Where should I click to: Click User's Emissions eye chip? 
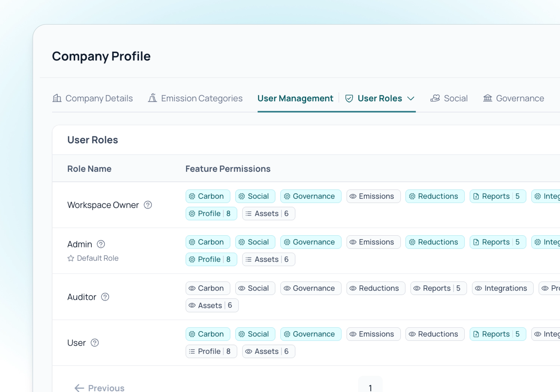pyautogui.click(x=373, y=334)
